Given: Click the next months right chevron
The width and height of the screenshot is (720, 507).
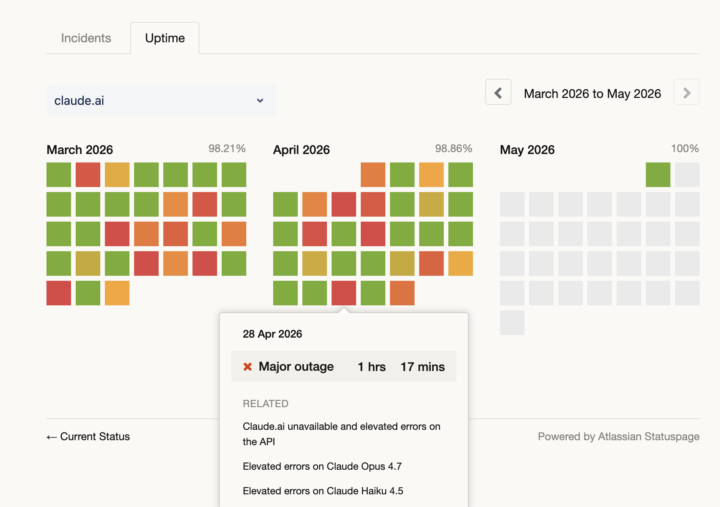Looking at the screenshot, I should (686, 93).
